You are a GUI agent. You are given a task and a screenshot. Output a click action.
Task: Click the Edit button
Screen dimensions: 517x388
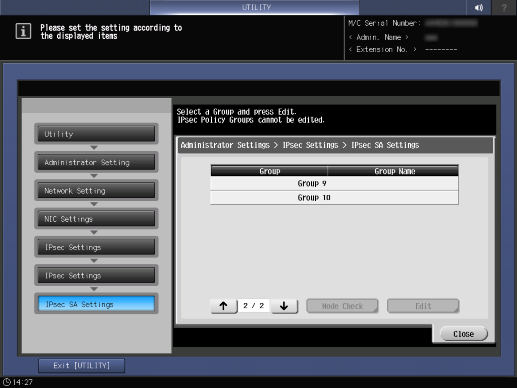click(x=423, y=306)
